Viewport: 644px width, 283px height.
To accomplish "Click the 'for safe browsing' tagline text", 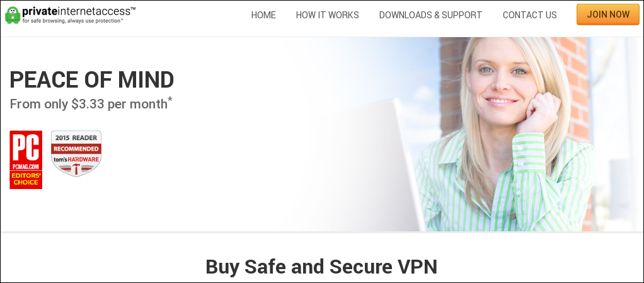I will [72, 20].
